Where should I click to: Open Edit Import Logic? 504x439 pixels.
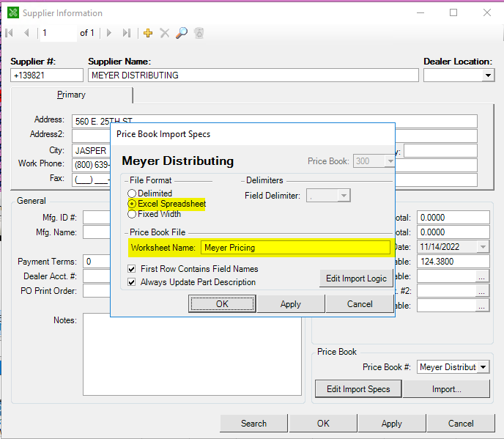coord(356,278)
